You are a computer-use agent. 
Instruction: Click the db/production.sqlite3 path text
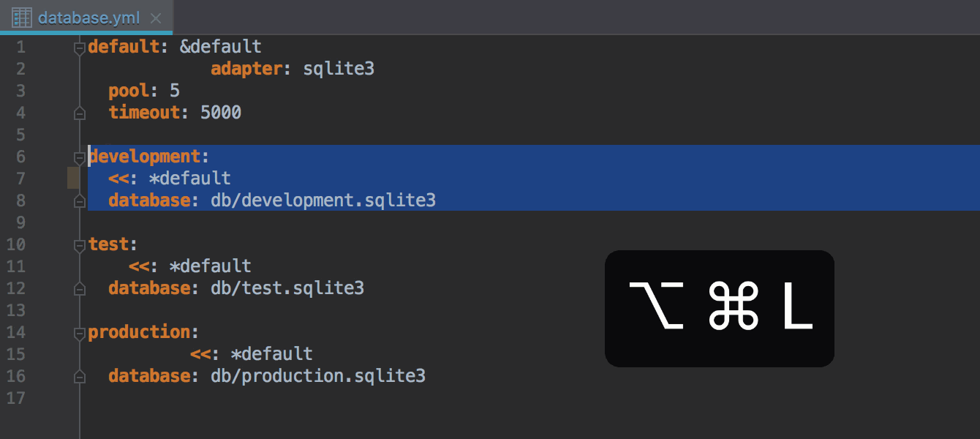tap(318, 376)
